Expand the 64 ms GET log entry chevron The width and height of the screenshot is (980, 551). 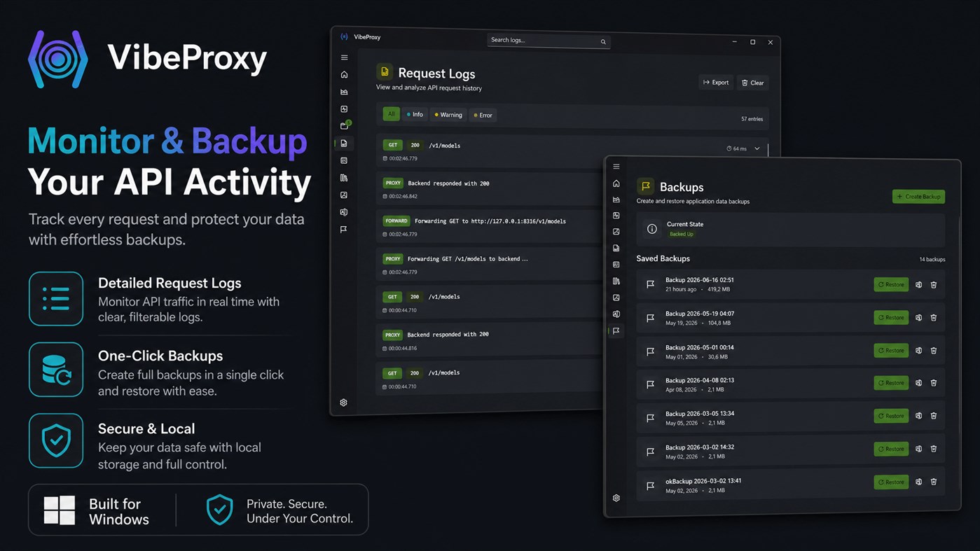[x=757, y=148]
